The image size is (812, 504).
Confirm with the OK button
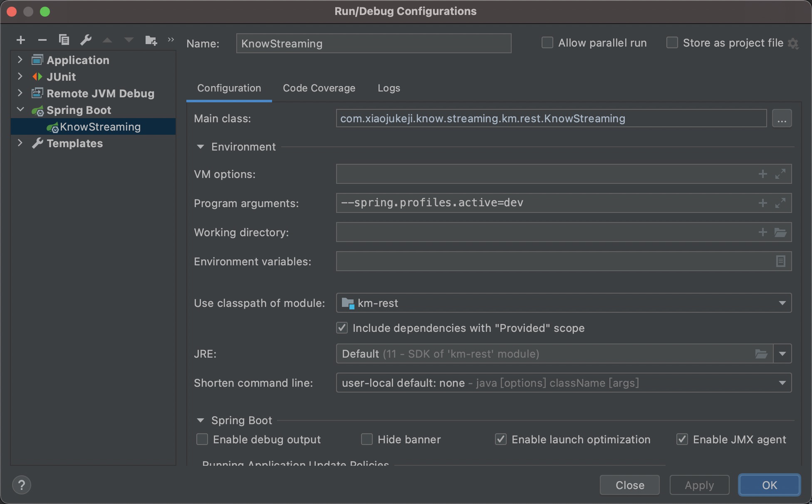[769, 485]
